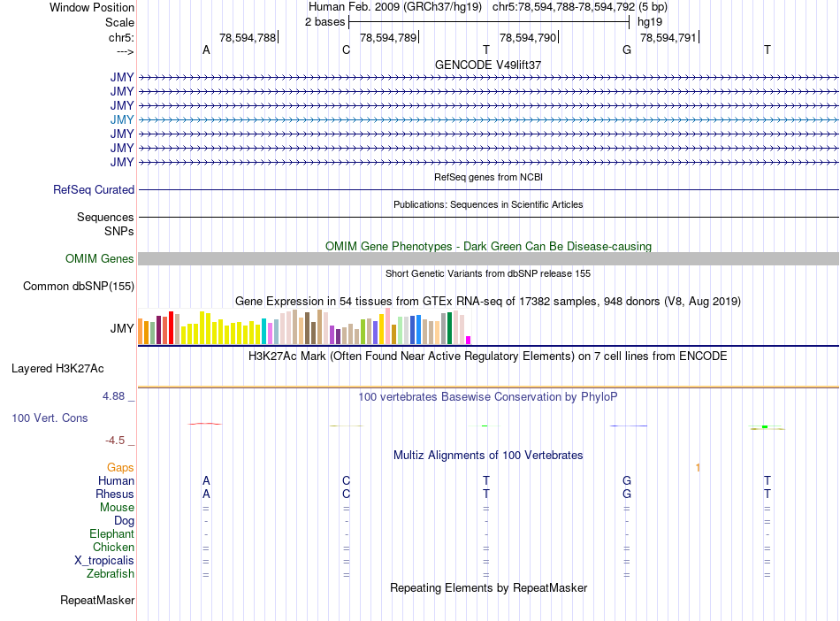This screenshot has height=621, width=840.
Task: Open 'Repeating Elements by RepeatMasker' track title
Action: (488, 587)
